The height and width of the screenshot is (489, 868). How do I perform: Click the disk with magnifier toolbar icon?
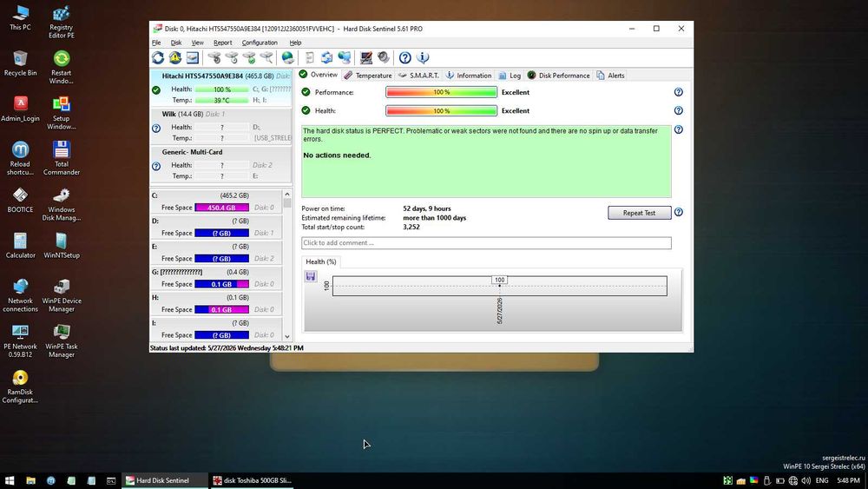click(266, 57)
